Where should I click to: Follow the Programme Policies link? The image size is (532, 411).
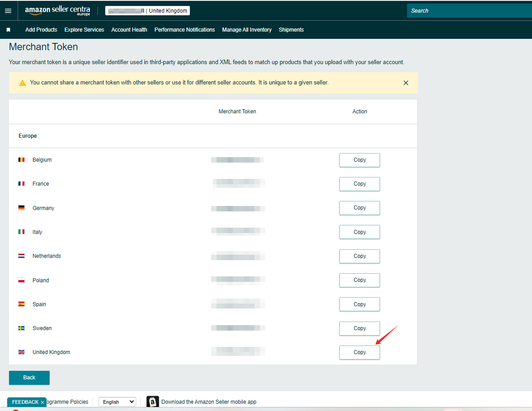pyautogui.click(x=67, y=402)
